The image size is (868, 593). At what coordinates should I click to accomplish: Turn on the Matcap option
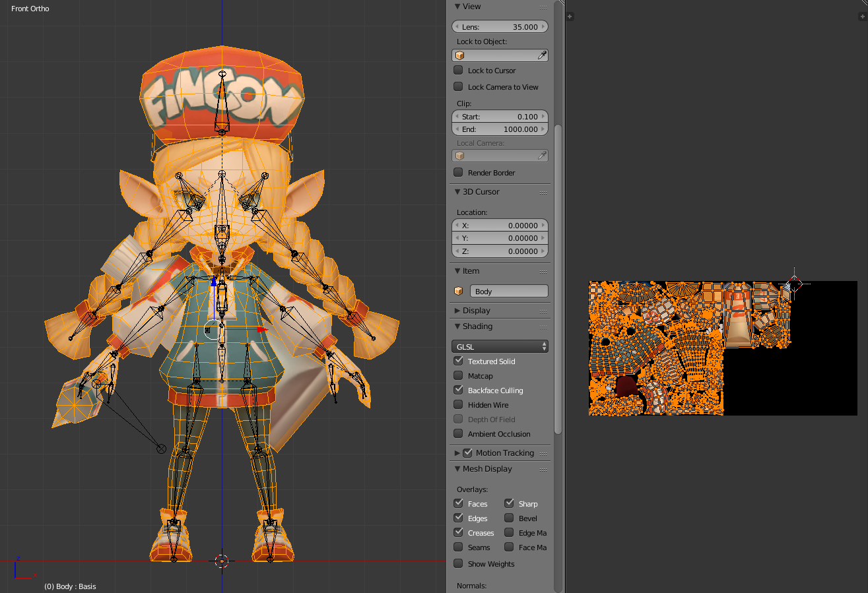click(458, 375)
